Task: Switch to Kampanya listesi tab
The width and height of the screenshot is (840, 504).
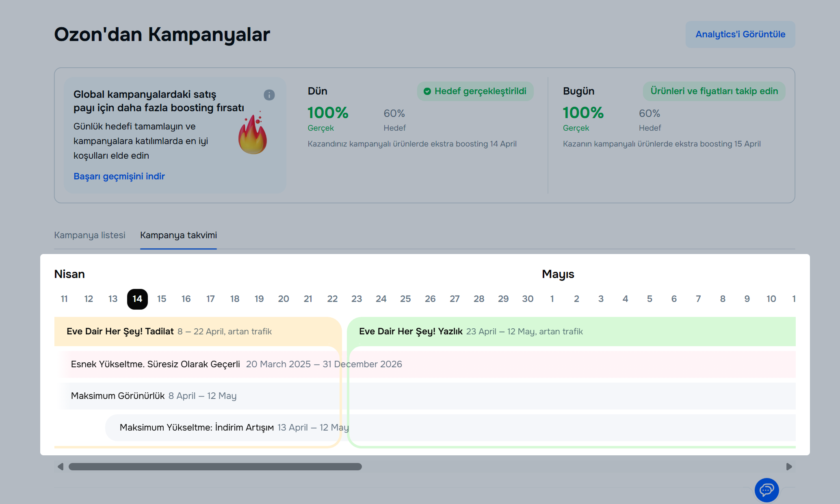Action: click(90, 235)
